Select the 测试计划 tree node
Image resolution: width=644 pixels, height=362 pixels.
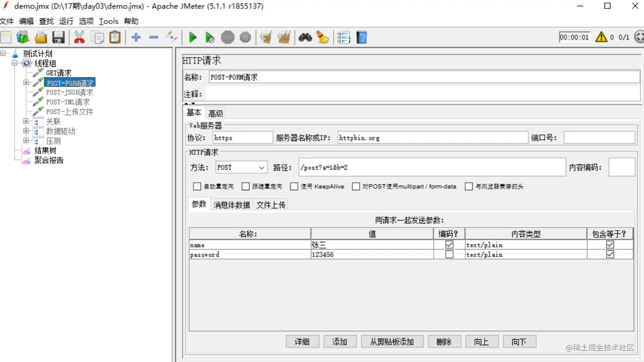click(x=37, y=54)
